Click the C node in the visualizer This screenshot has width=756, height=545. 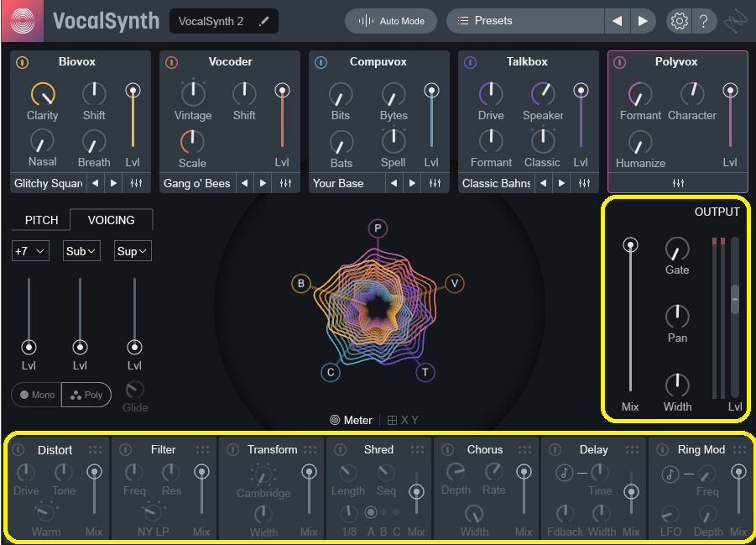pos(331,372)
